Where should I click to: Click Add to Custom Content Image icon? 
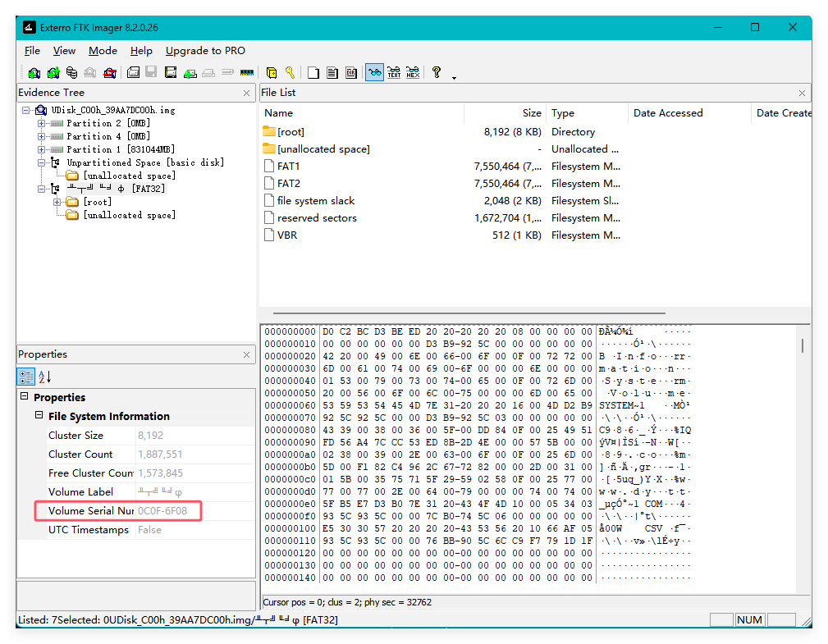[190, 73]
